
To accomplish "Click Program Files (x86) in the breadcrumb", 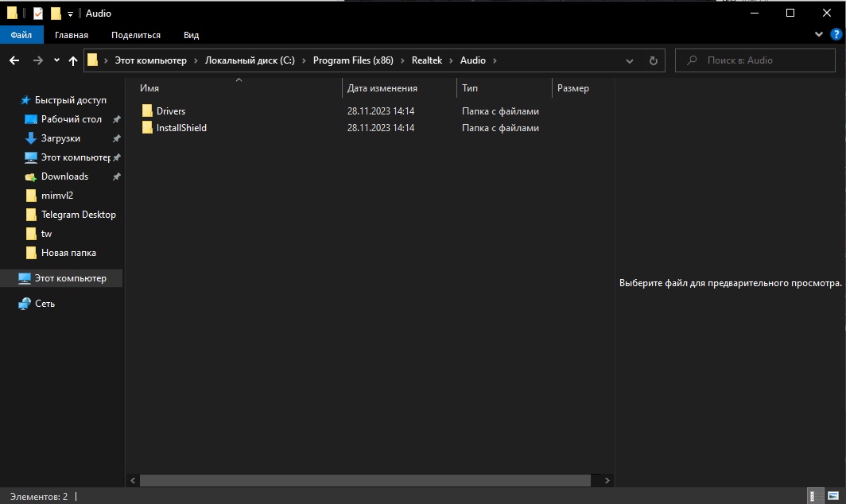I will click(353, 60).
